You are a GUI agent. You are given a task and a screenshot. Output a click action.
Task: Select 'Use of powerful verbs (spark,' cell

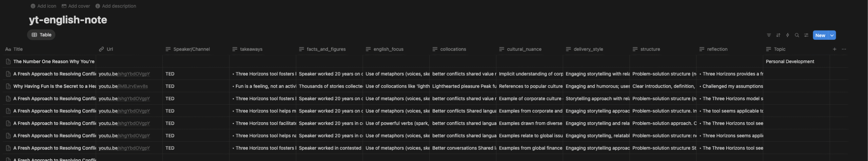tap(396, 123)
